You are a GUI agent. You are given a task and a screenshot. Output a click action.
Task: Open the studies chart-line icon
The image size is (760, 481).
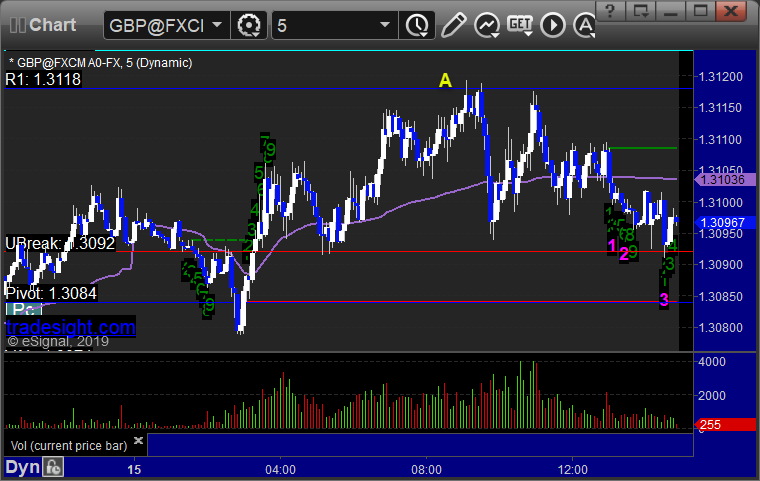tap(487, 25)
